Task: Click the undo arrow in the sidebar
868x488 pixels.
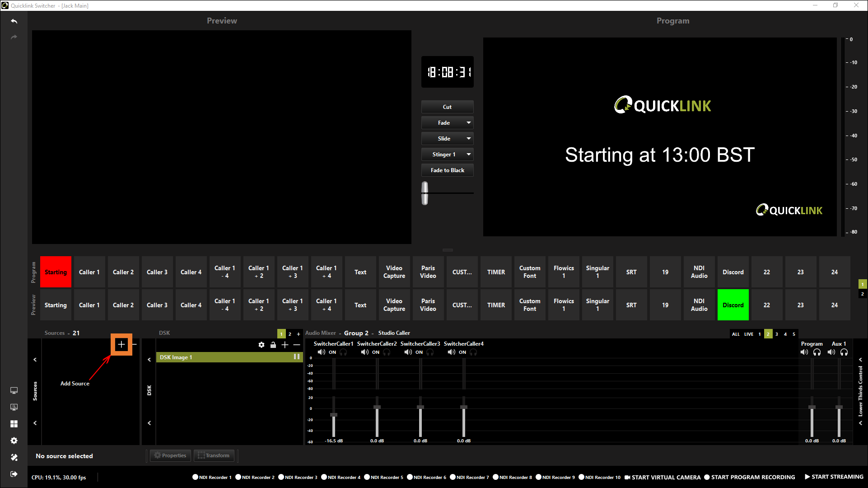Action: pyautogui.click(x=14, y=21)
